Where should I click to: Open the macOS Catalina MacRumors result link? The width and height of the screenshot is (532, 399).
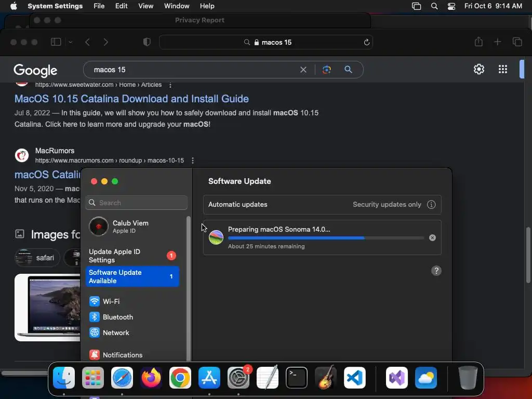[47, 175]
